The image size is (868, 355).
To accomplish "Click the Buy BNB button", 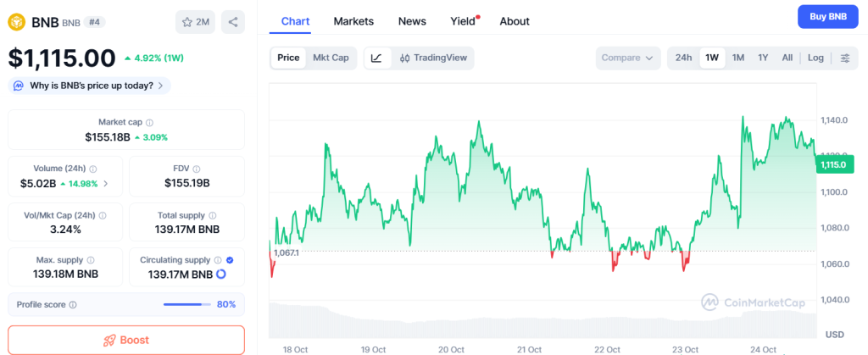I will coord(828,17).
